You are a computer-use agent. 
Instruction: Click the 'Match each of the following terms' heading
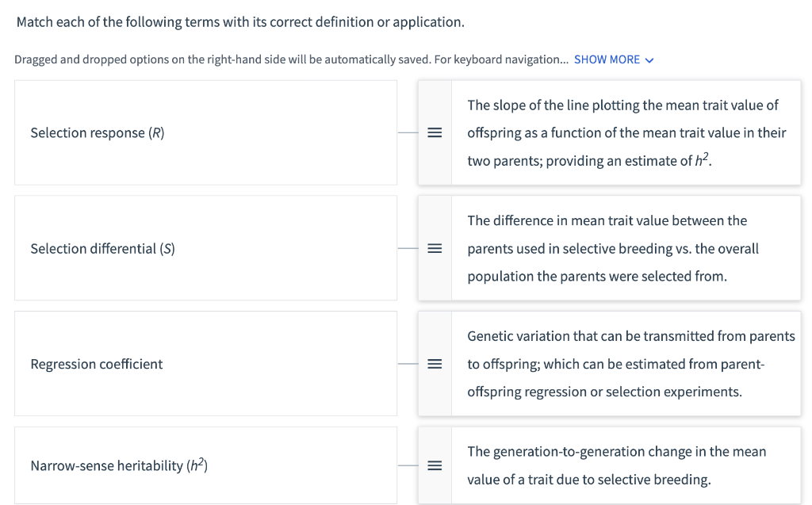(x=240, y=22)
